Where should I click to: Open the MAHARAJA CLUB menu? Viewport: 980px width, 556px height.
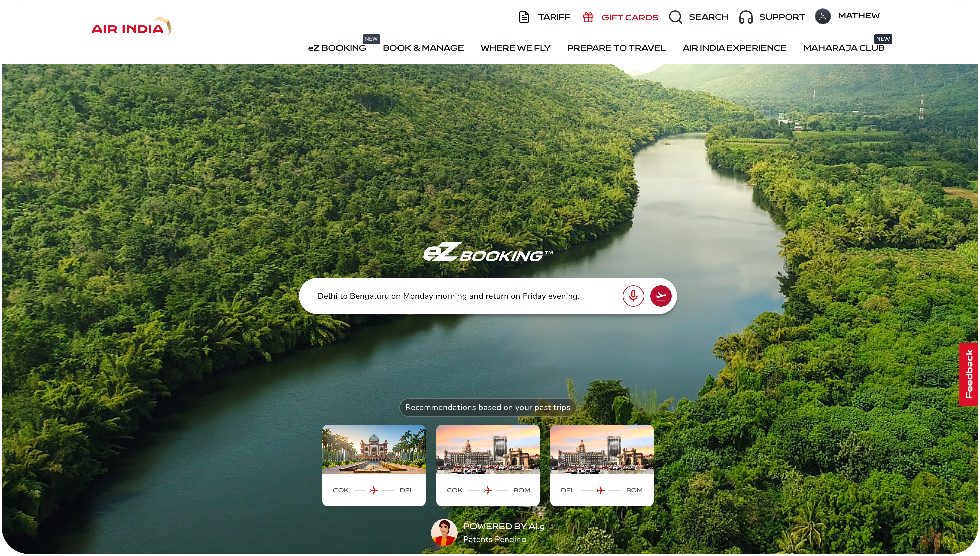click(844, 48)
